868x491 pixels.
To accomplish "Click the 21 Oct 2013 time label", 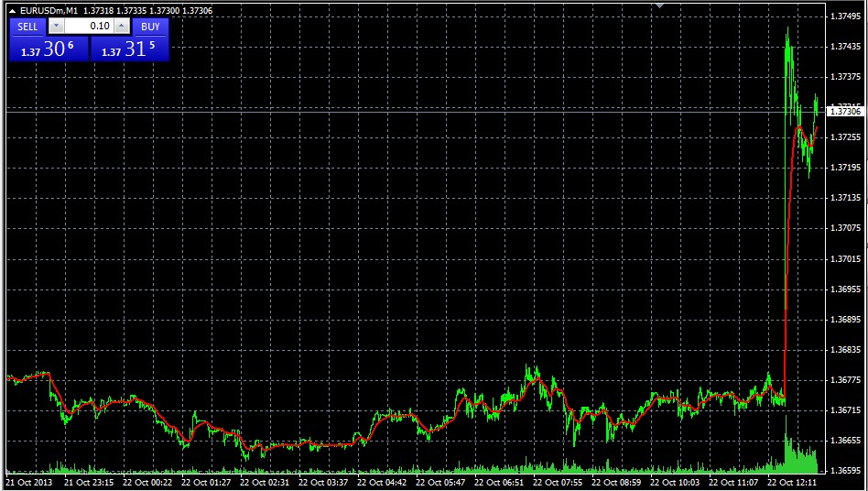I will 28,482.
